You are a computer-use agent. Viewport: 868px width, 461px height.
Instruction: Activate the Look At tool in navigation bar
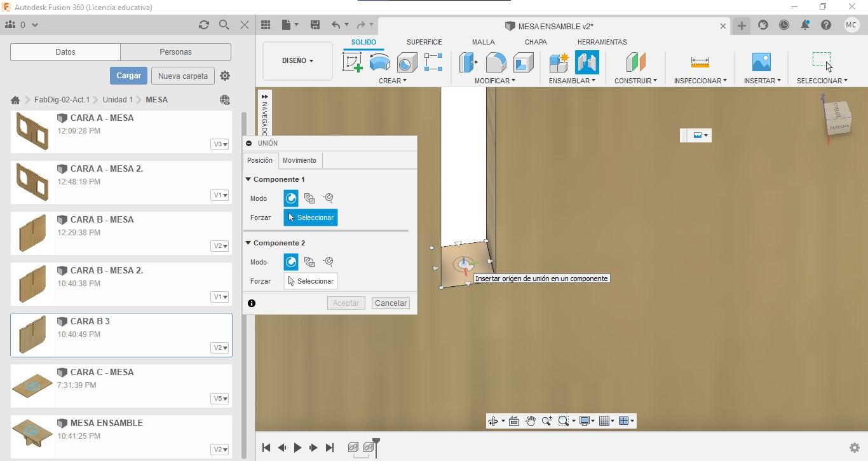(514, 421)
